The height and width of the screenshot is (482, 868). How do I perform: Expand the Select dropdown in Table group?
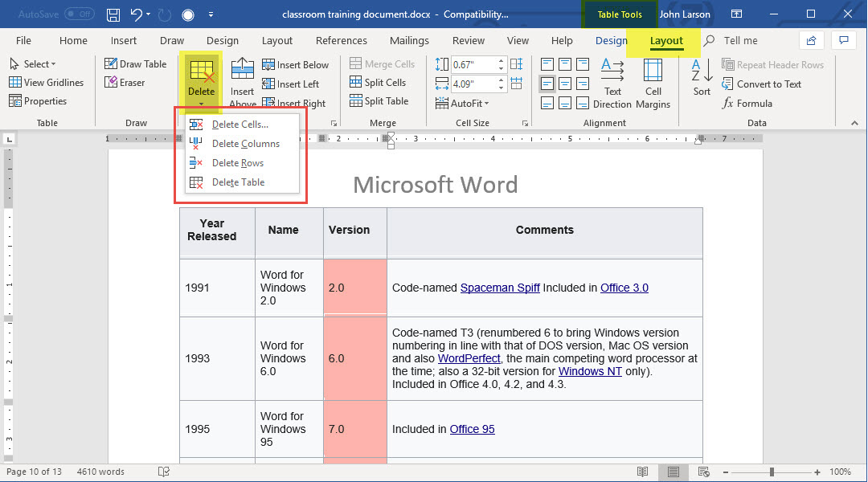pos(33,64)
